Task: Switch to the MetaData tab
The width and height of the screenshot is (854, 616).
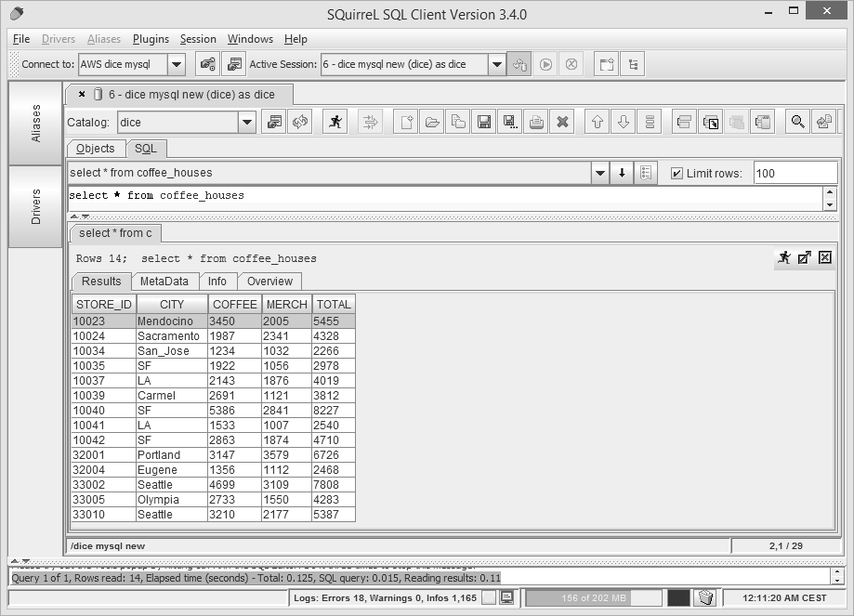Action: (x=164, y=281)
